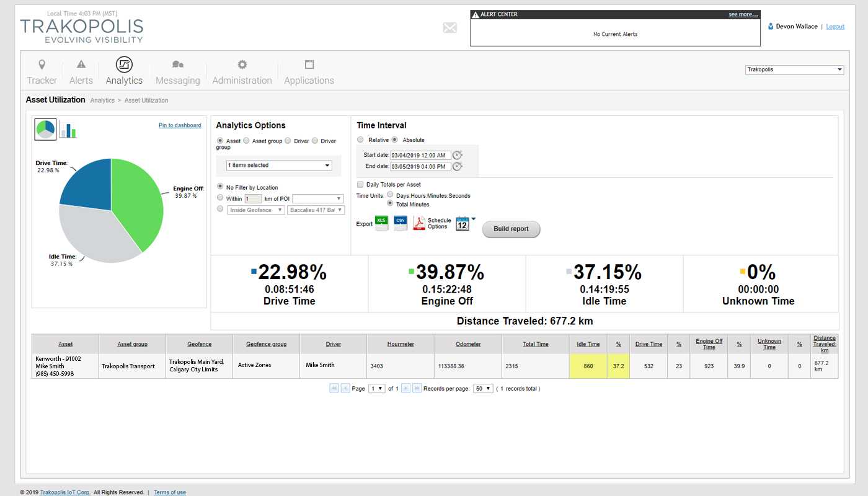Click the Start date input field
The height and width of the screenshot is (496, 868).
(420, 155)
